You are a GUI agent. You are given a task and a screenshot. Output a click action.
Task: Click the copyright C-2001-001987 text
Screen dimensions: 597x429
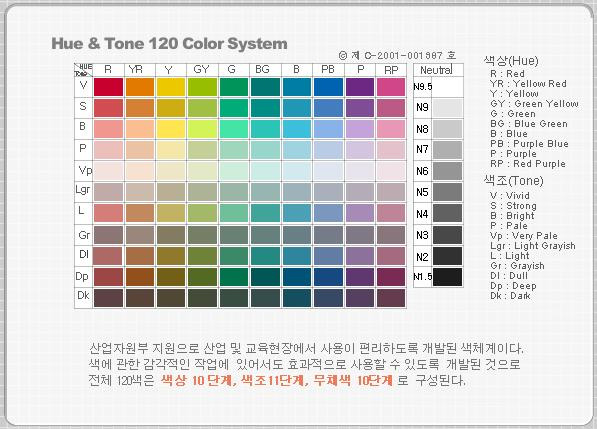pyautogui.click(x=397, y=56)
